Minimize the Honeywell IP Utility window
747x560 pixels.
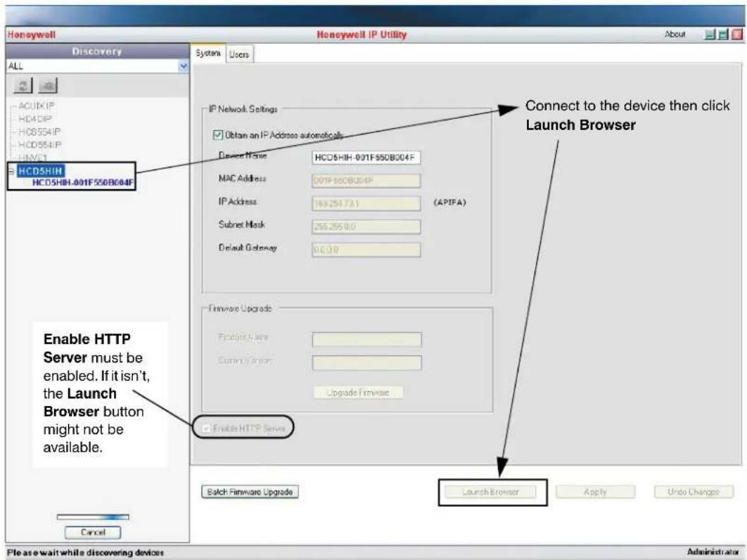point(710,34)
